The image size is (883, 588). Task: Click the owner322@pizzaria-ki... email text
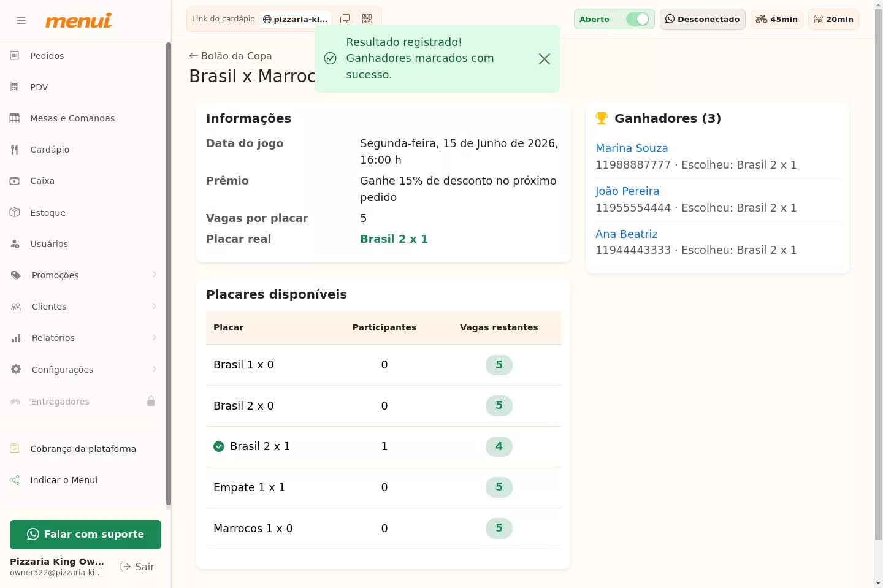(56, 573)
